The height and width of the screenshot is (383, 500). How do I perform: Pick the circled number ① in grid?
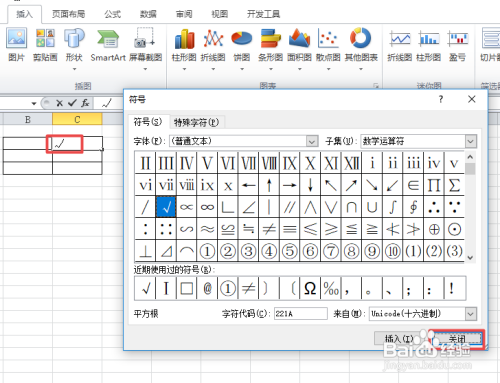pyautogui.click(x=207, y=251)
